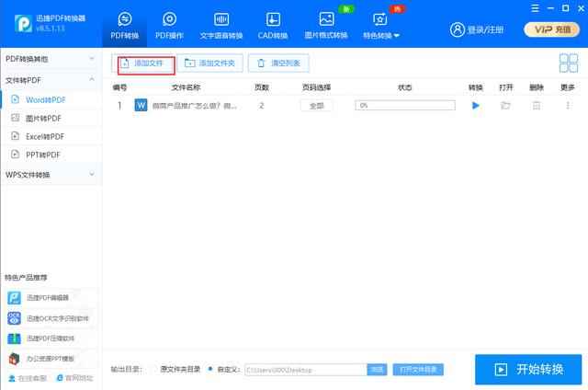The width and height of the screenshot is (588, 390).
Task: Click the Word file type icon
Action: 141,105
